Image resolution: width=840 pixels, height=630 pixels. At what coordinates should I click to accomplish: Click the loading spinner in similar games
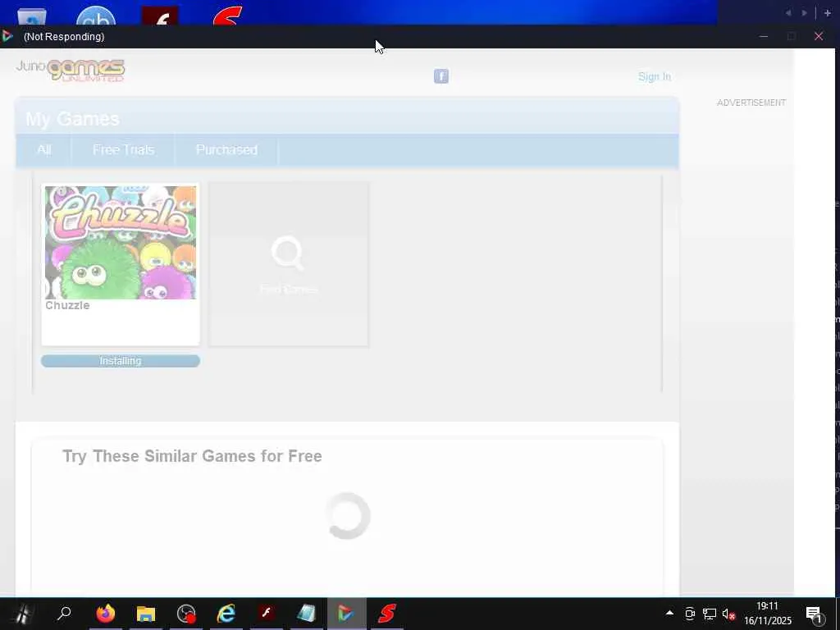[347, 516]
